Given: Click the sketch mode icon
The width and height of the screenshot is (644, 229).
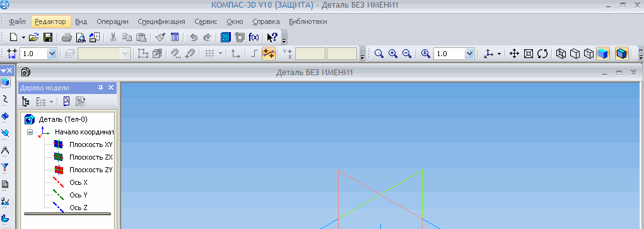Looking at the screenshot, I should (143, 54).
